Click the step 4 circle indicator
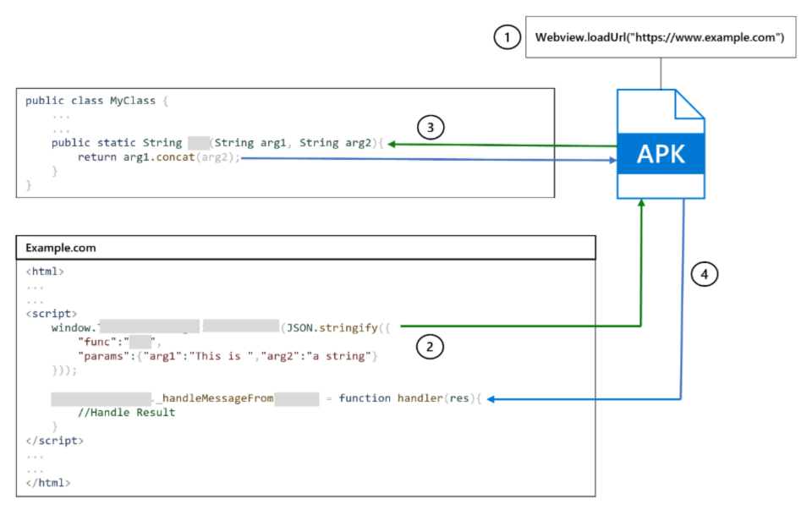The height and width of the screenshot is (510, 812). (705, 273)
